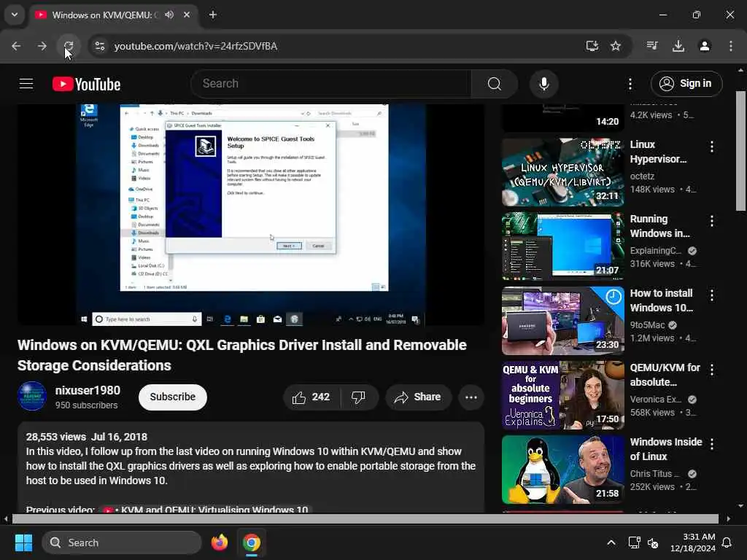
Task: Subscribe to nixuser1980
Action: click(172, 397)
